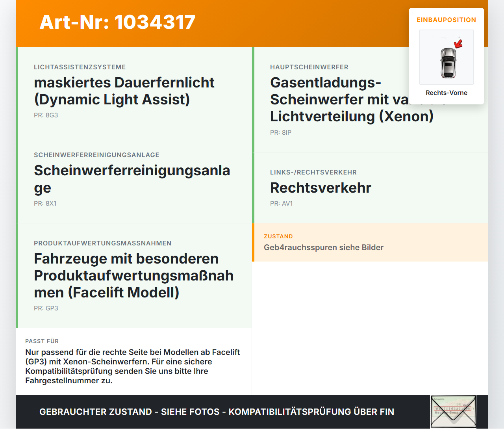504x429 pixels.
Task: Click the EINBAUPOSITION label
Action: tap(447, 20)
